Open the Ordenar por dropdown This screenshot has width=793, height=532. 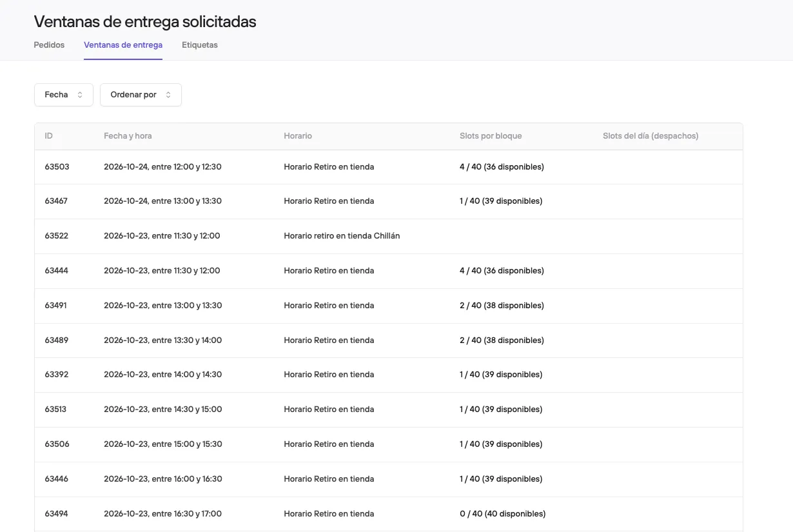(x=141, y=95)
